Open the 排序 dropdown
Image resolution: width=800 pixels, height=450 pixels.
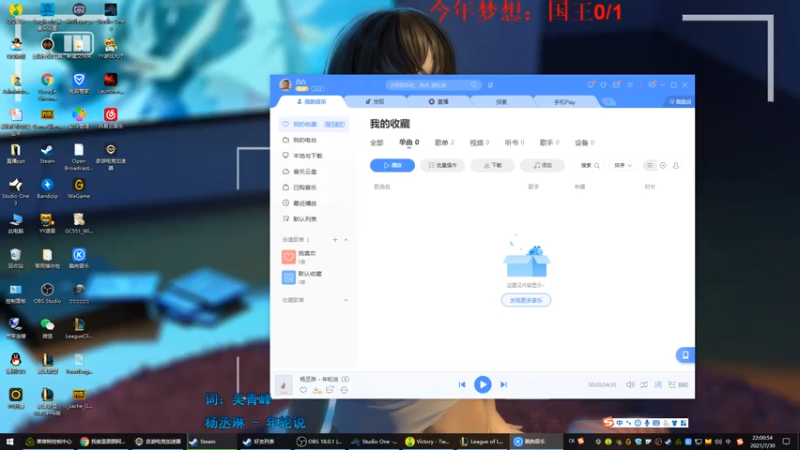(623, 165)
